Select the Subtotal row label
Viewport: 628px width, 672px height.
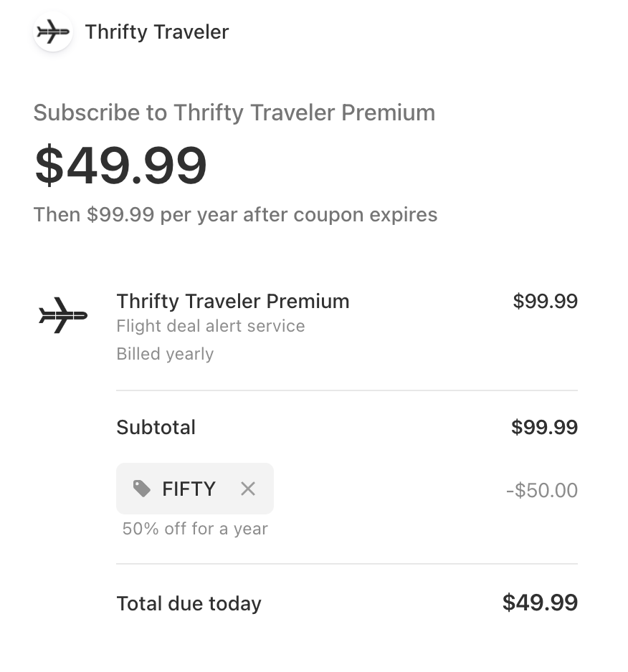(x=156, y=427)
